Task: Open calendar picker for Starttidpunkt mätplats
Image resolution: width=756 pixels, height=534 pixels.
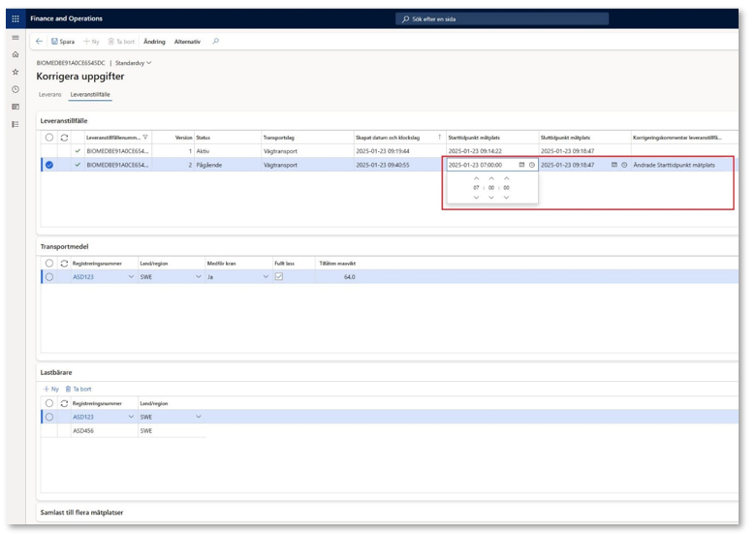Action: coord(521,165)
